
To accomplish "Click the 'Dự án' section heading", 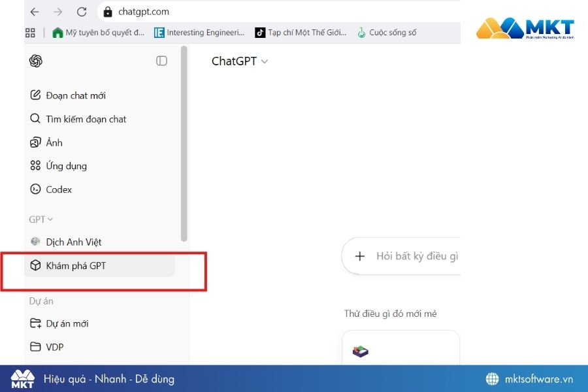I will pyautogui.click(x=41, y=301).
